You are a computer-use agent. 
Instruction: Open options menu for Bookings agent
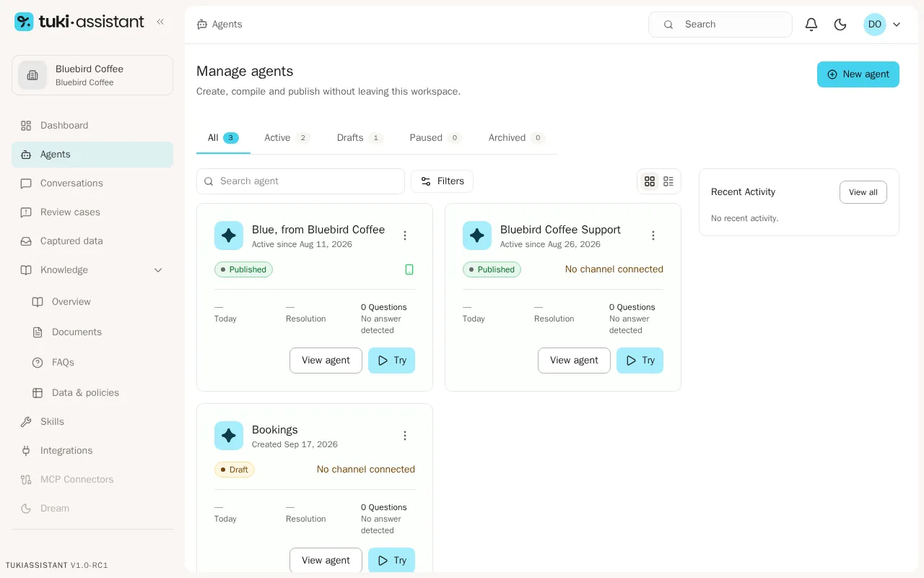(405, 436)
